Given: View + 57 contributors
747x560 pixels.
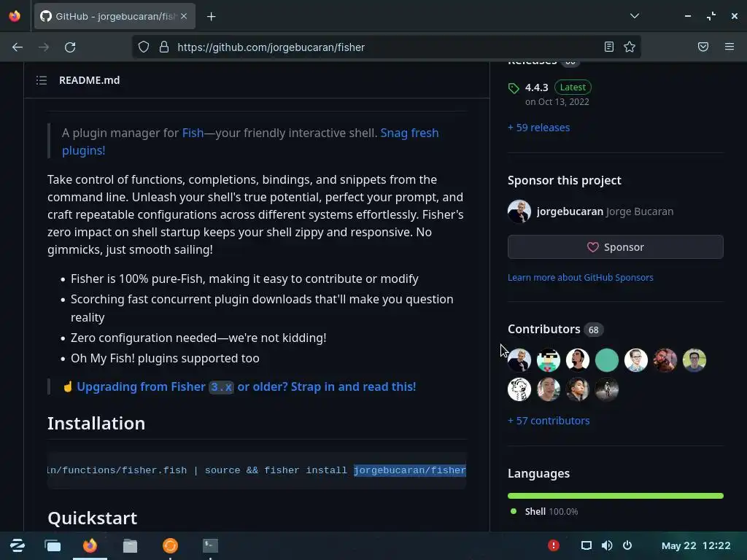Looking at the screenshot, I should point(549,421).
